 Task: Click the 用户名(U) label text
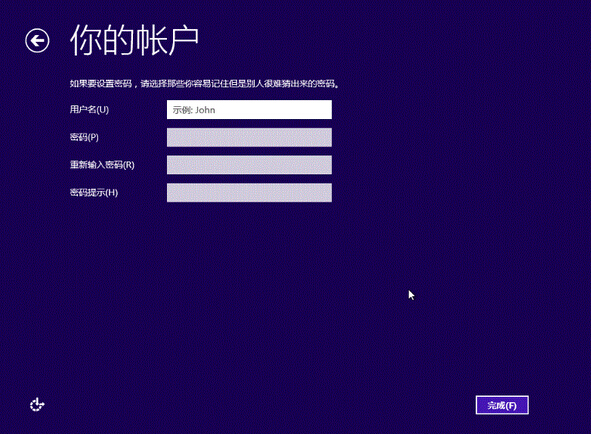(89, 110)
